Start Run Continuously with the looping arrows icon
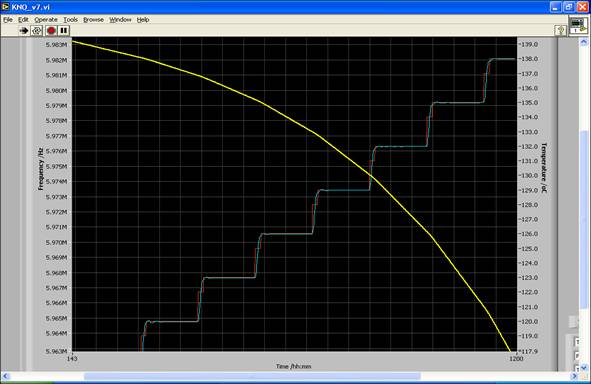 (x=37, y=31)
